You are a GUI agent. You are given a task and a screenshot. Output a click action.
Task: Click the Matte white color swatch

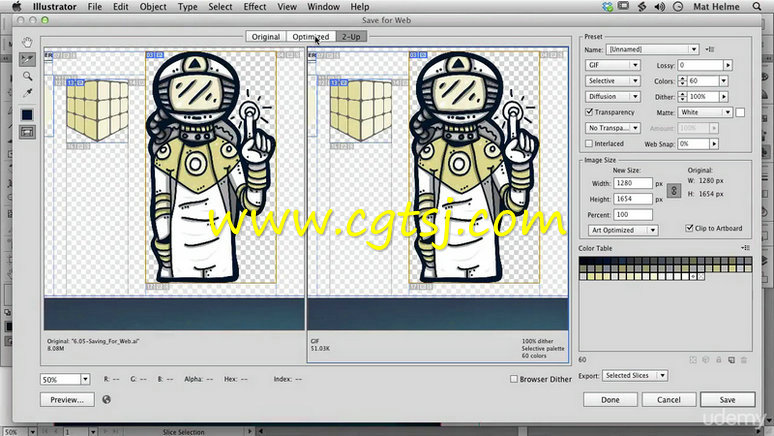click(740, 113)
